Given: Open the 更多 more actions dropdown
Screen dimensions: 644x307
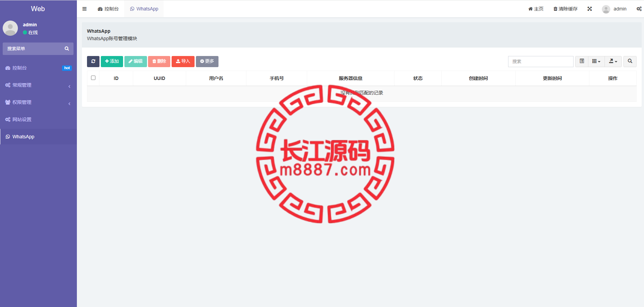Looking at the screenshot, I should coord(207,61).
